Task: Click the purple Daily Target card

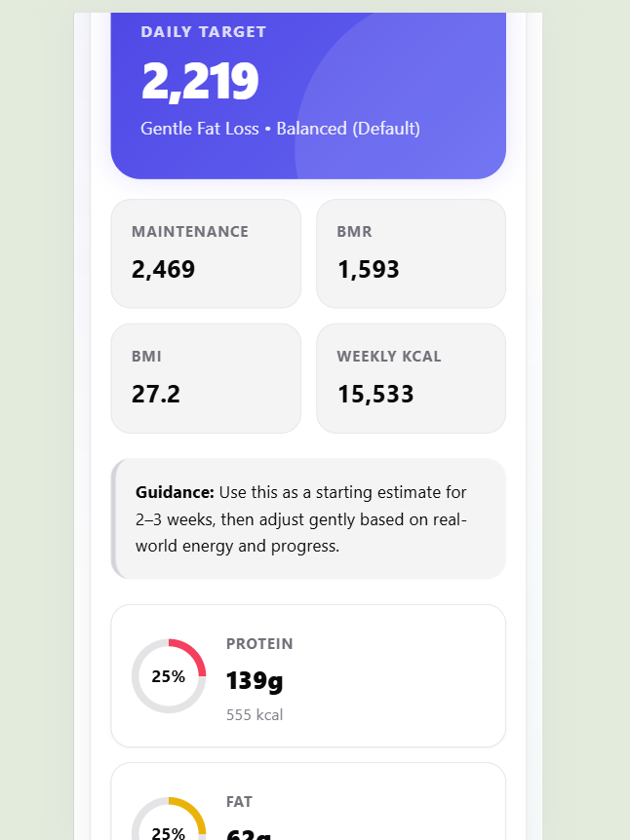Action: click(308, 93)
